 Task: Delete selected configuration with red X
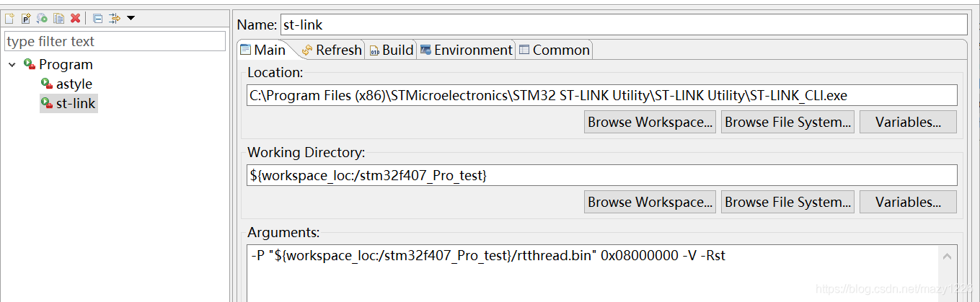point(74,18)
